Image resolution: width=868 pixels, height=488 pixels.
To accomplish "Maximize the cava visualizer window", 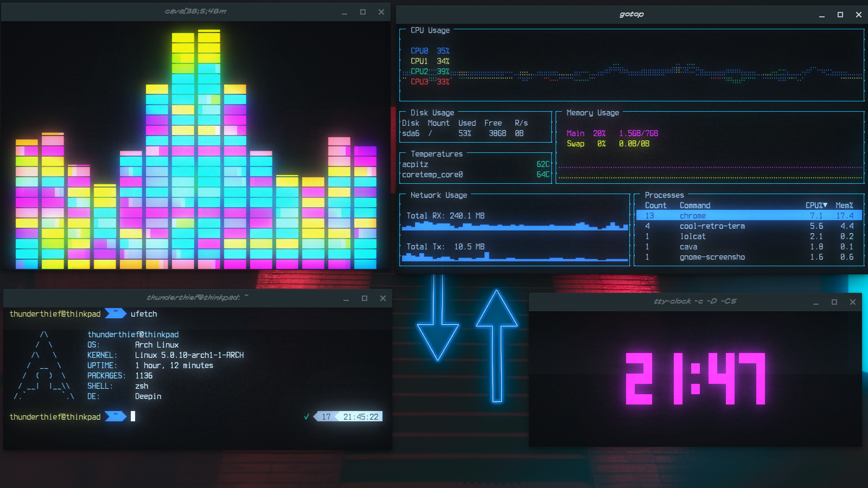I will [363, 12].
